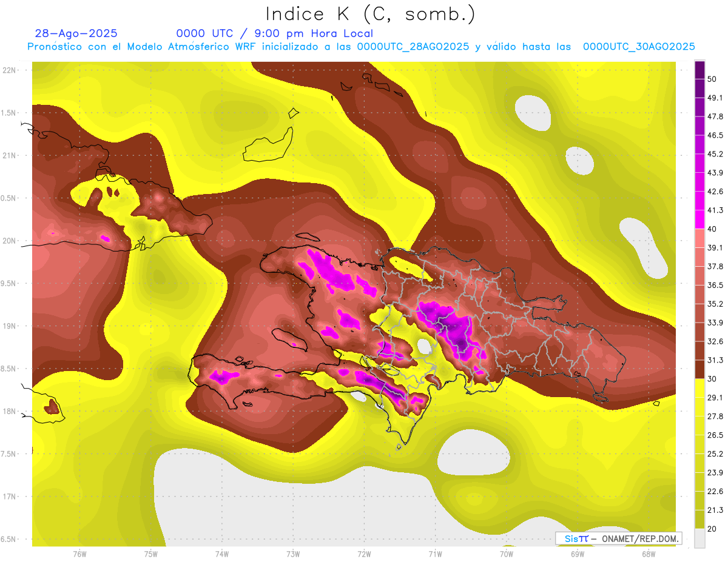728x562 pixels.
Task: Click the grey swatch at legend bottom
Action: click(699, 538)
